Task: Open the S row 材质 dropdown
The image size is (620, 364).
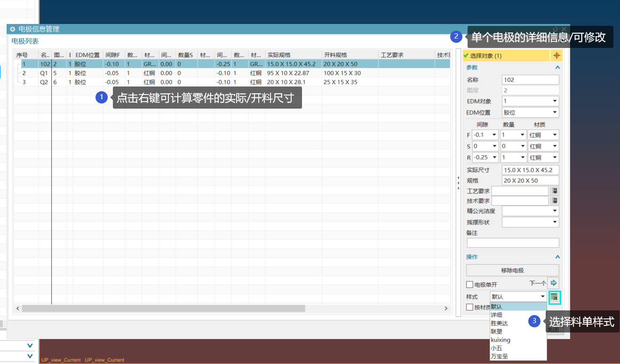Action: click(544, 146)
